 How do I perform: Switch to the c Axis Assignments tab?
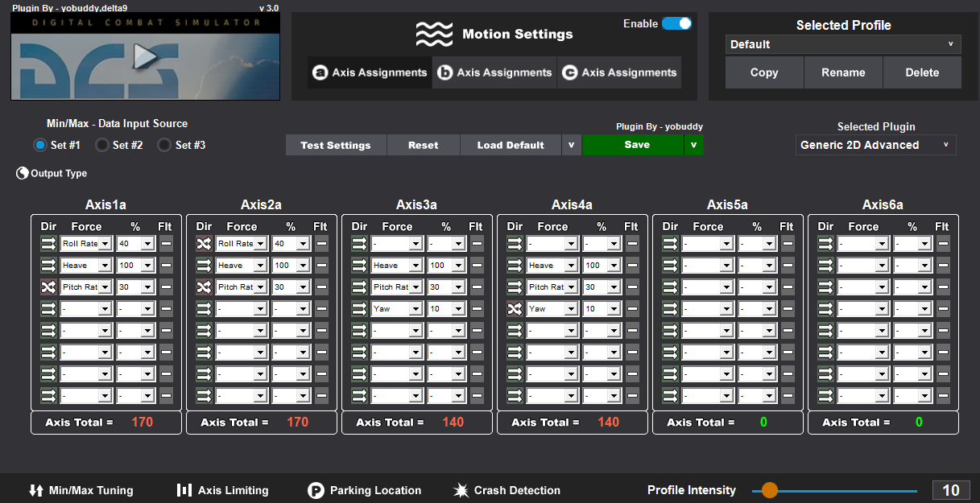(619, 72)
